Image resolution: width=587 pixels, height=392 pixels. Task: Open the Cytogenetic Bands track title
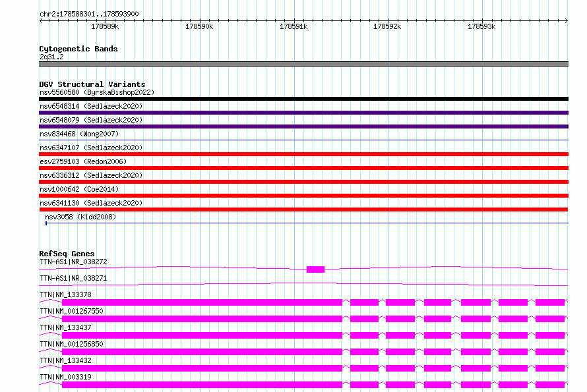pos(78,49)
